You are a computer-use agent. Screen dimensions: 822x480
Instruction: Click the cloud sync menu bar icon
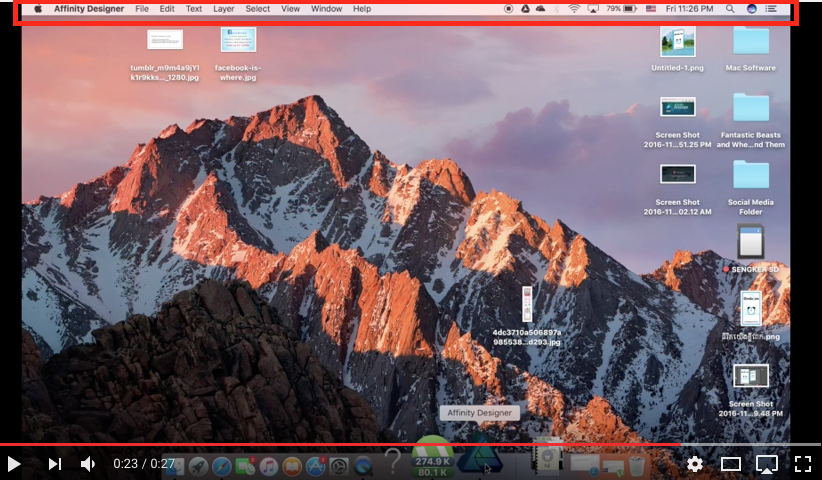coord(540,9)
